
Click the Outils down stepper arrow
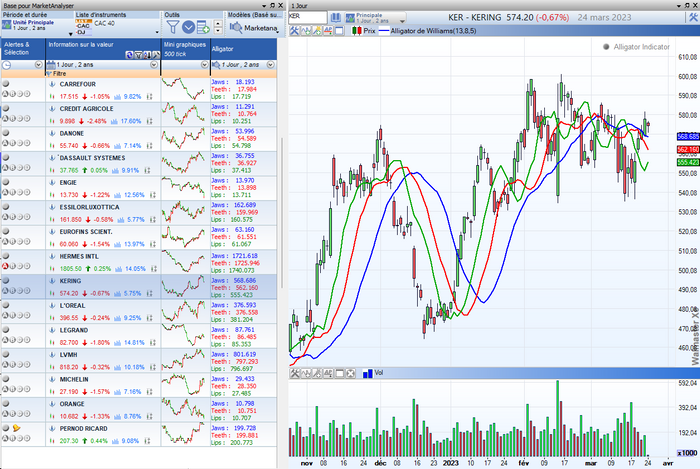(x=218, y=31)
